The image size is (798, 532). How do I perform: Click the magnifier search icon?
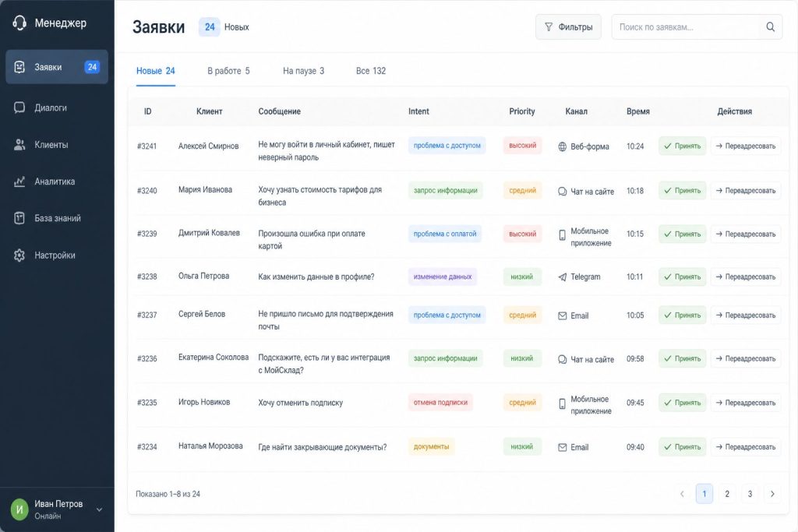771,27
